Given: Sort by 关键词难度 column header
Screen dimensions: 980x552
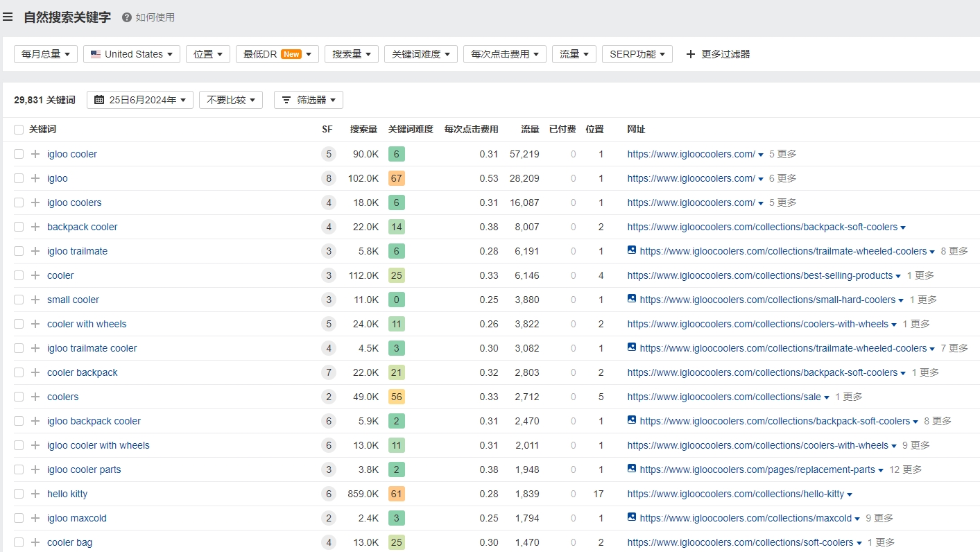Looking at the screenshot, I should click(x=411, y=130).
